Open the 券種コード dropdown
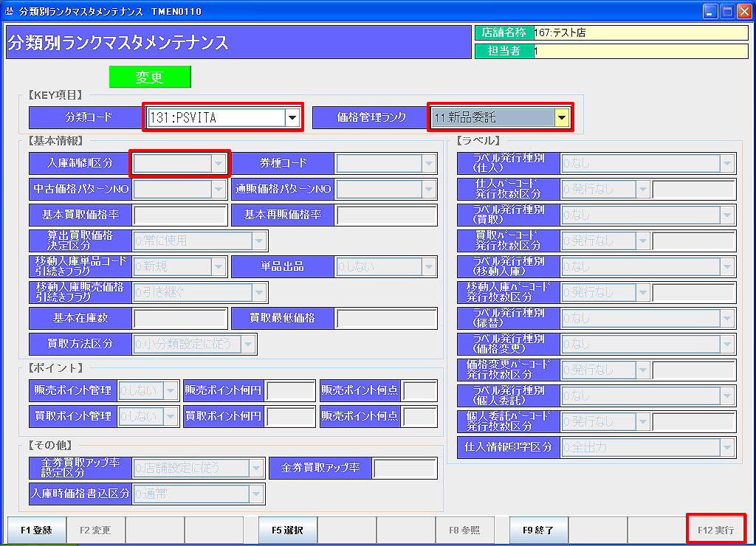Viewport: 756px width, 546px height. coord(386,163)
